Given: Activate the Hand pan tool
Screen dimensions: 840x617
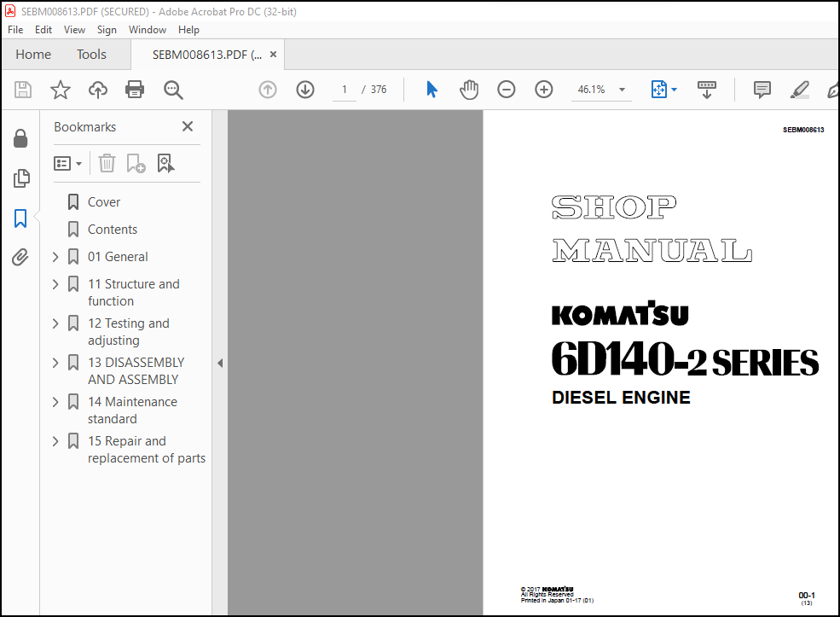Looking at the screenshot, I should coord(469,90).
